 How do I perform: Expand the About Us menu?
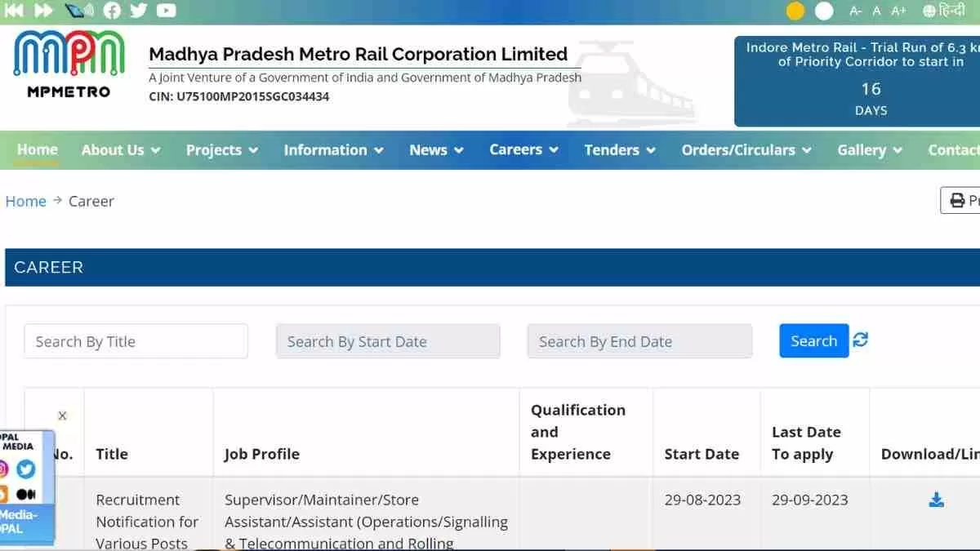coord(121,150)
